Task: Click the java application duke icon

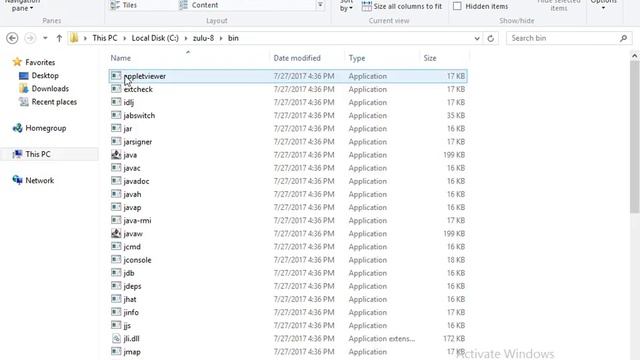Action: 116,154
